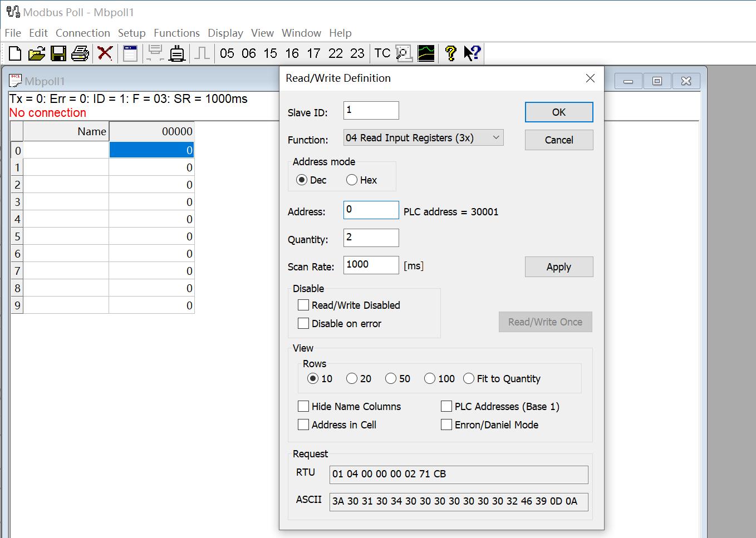The image size is (756, 538).
Task: Enable the Read/Write Disabled checkbox
Action: pyautogui.click(x=303, y=305)
